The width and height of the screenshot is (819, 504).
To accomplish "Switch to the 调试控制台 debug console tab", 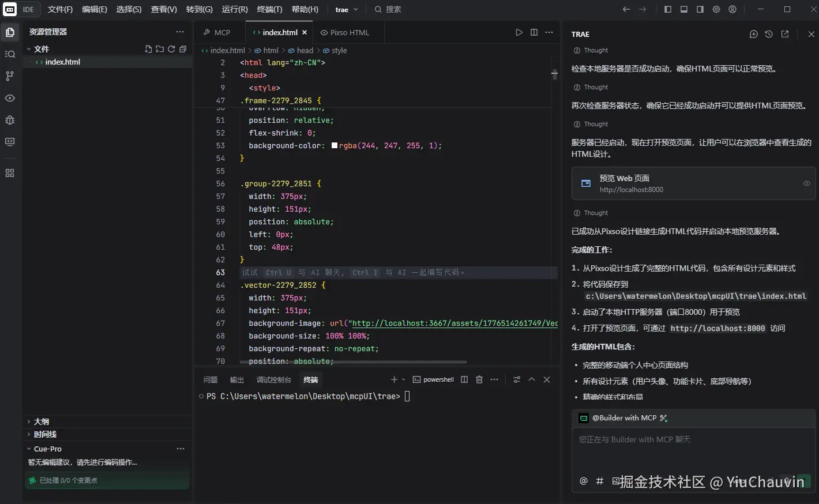I will [x=274, y=379].
